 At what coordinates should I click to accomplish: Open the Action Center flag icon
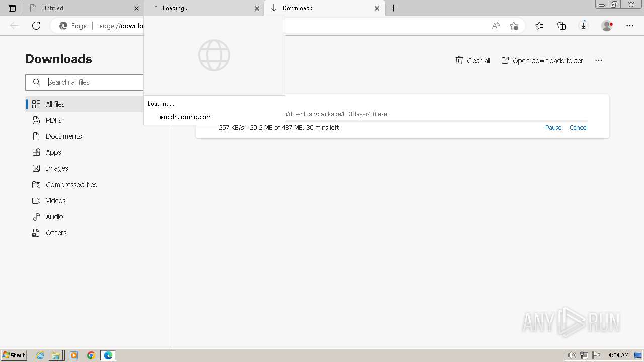point(596,355)
